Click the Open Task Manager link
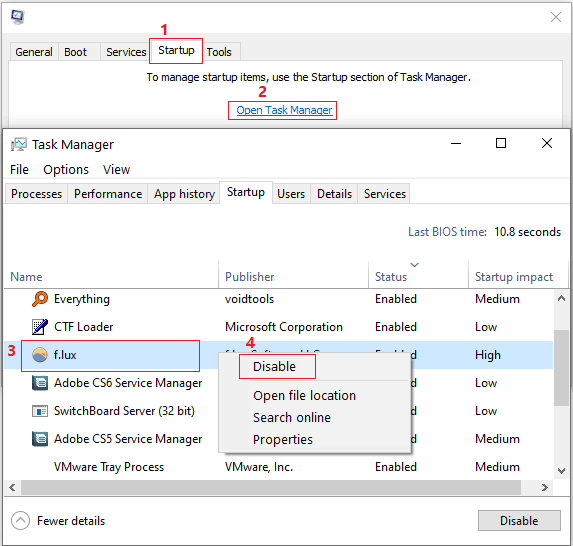 (284, 110)
